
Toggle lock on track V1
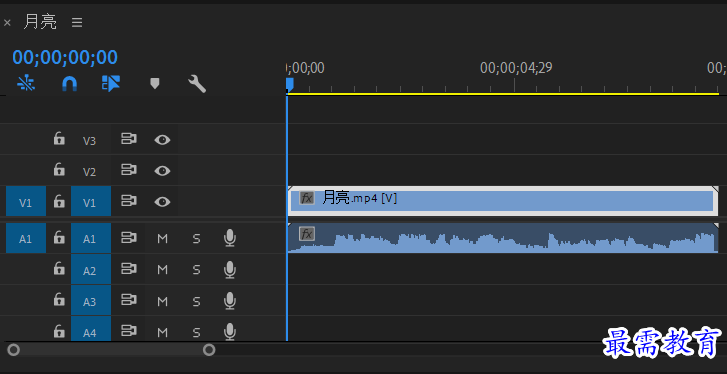coord(59,201)
